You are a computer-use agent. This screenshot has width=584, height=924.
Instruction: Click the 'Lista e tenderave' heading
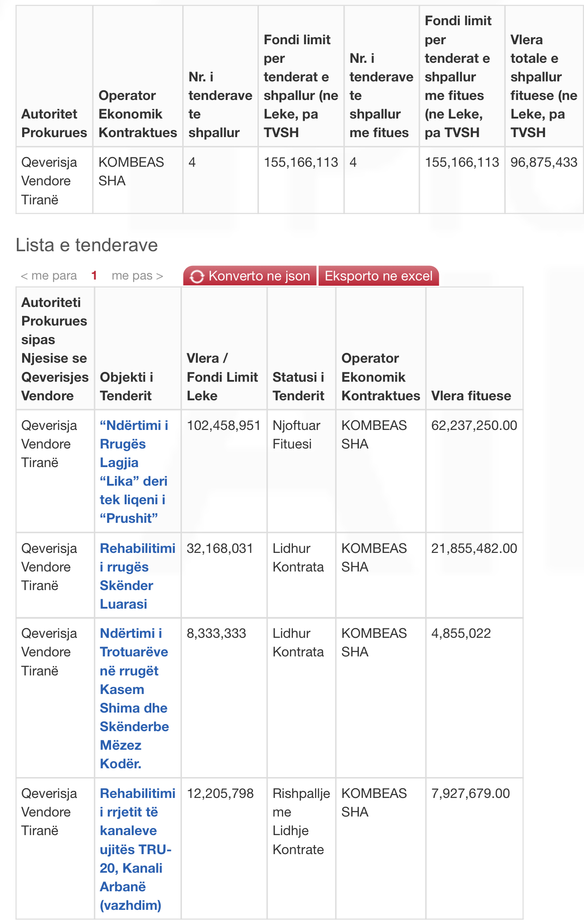[x=87, y=245]
